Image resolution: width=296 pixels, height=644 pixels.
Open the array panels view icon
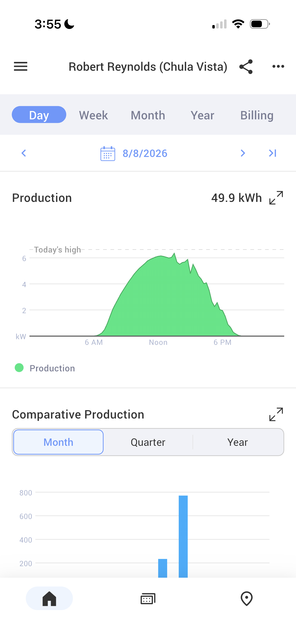coord(148,599)
